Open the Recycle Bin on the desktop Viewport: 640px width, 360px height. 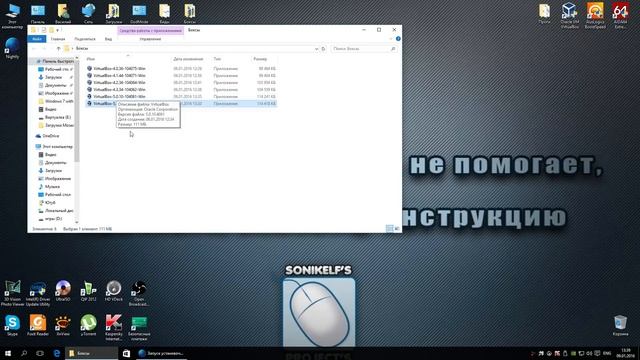[620, 325]
